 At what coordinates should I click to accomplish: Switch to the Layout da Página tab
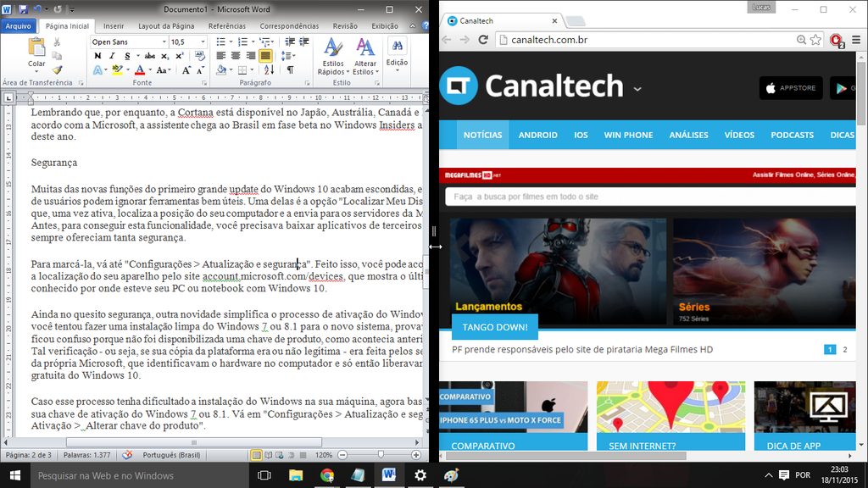click(166, 26)
